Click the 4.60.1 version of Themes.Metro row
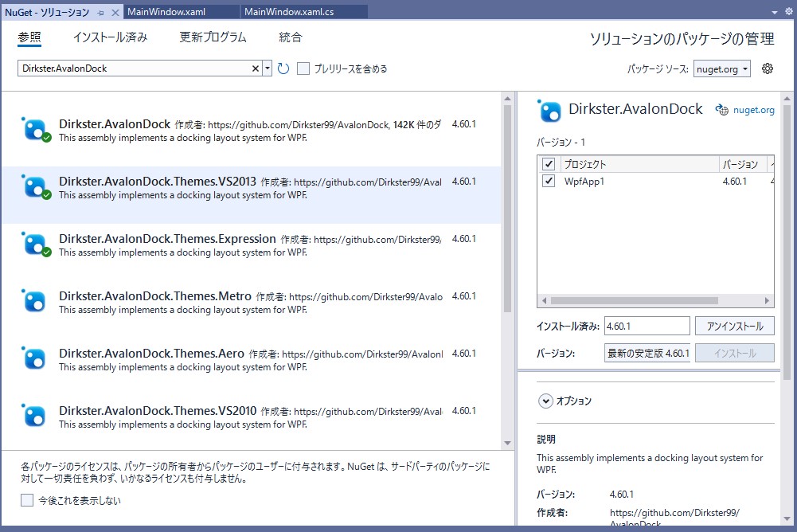 tap(464, 296)
